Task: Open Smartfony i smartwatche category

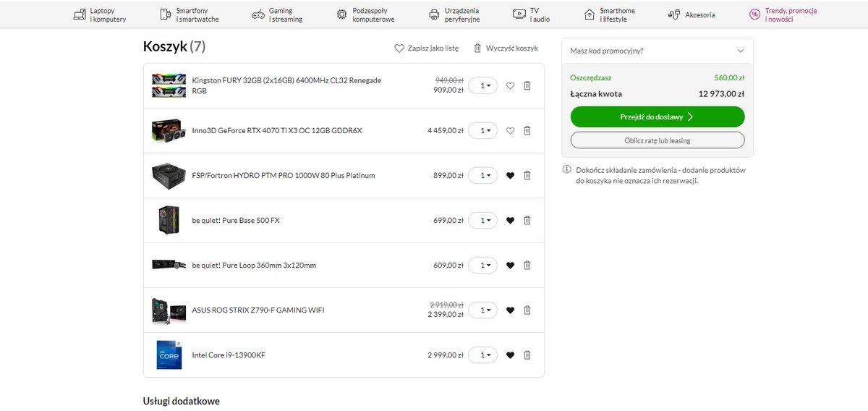Action: 189,14
